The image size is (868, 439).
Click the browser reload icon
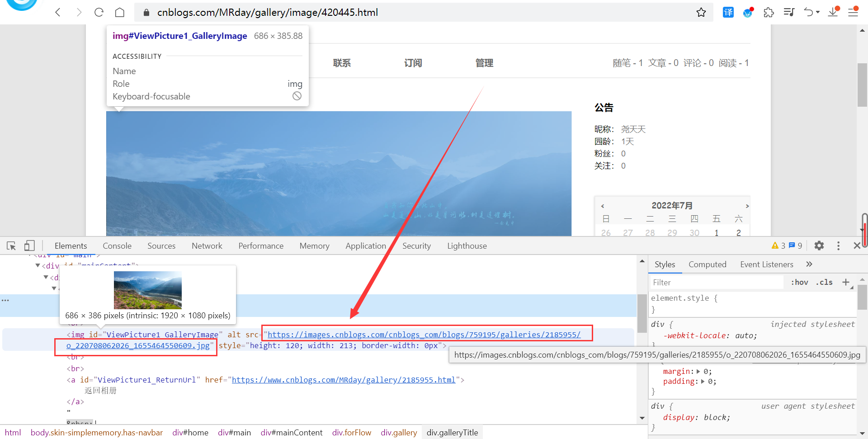coord(99,12)
